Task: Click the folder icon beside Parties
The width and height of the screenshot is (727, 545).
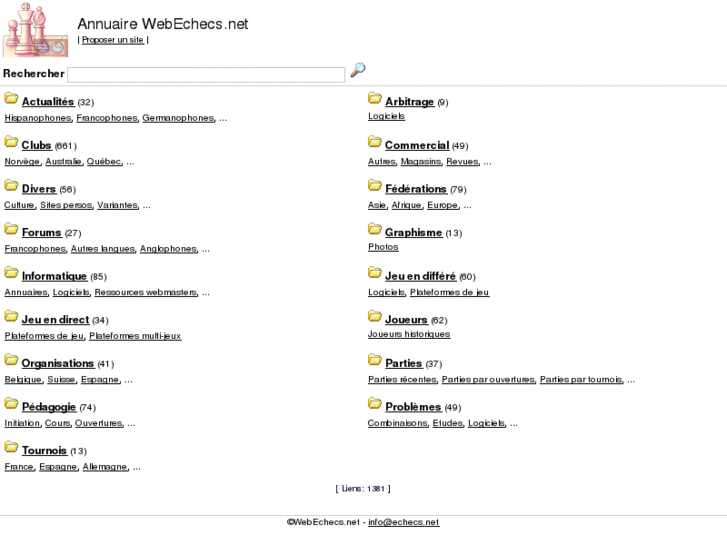Action: [375, 360]
